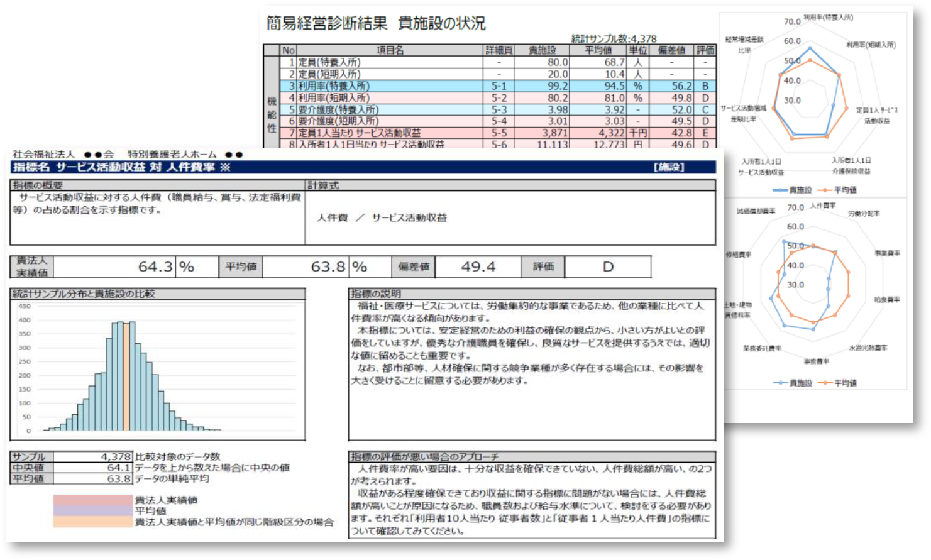Screen dimensions: 931x560
Task: Select row 5 要介護度(特養入所)
Action: click(x=497, y=109)
